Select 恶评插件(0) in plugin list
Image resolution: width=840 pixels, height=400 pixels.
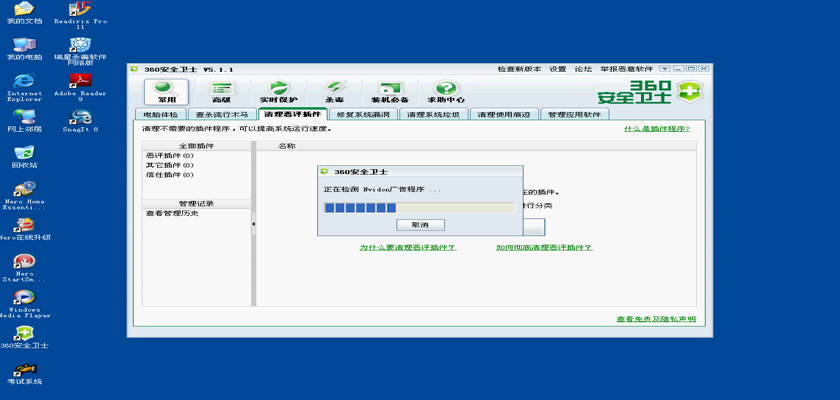[x=170, y=156]
